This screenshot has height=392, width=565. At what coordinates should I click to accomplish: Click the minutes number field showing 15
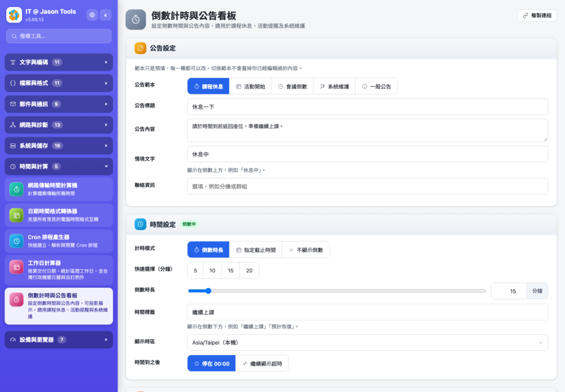tap(509, 291)
